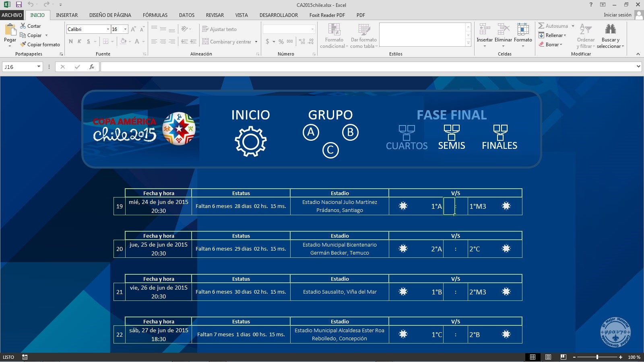Click the zoom slider handle
The height and width of the screenshot is (362, 644).
point(597,357)
